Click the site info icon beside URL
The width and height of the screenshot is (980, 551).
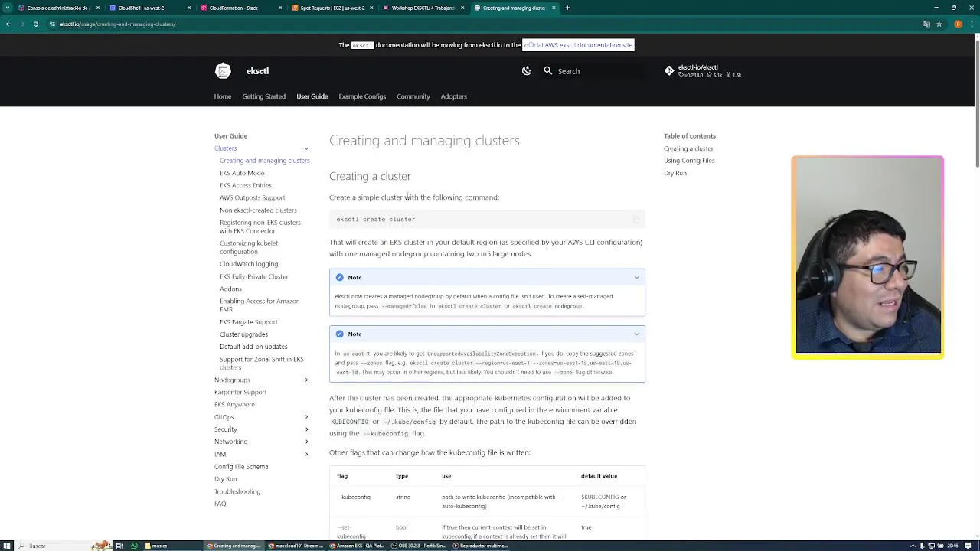coord(52,24)
